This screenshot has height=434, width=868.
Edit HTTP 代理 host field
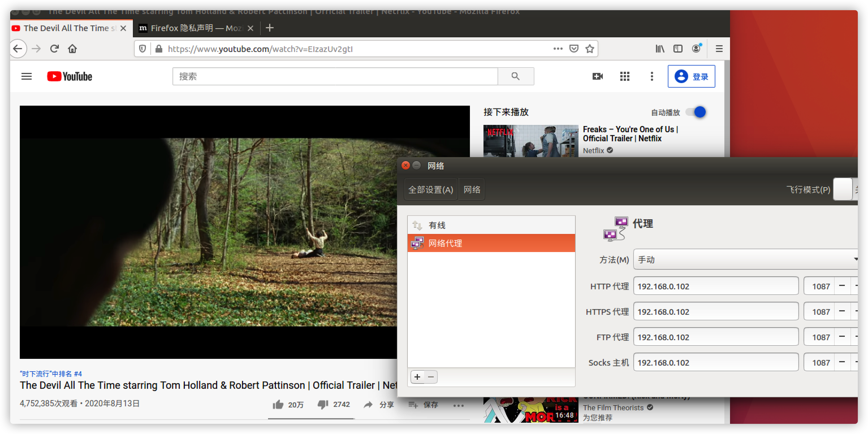click(x=716, y=286)
